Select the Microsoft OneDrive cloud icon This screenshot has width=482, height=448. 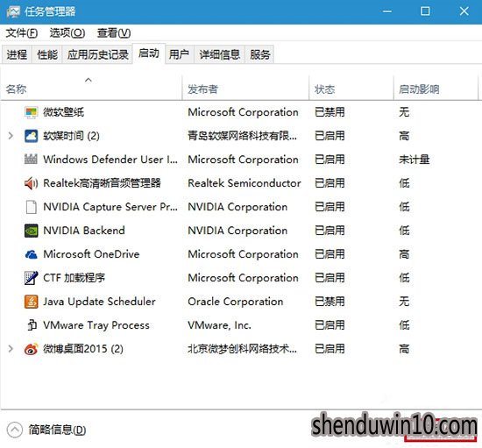pyautogui.click(x=31, y=254)
